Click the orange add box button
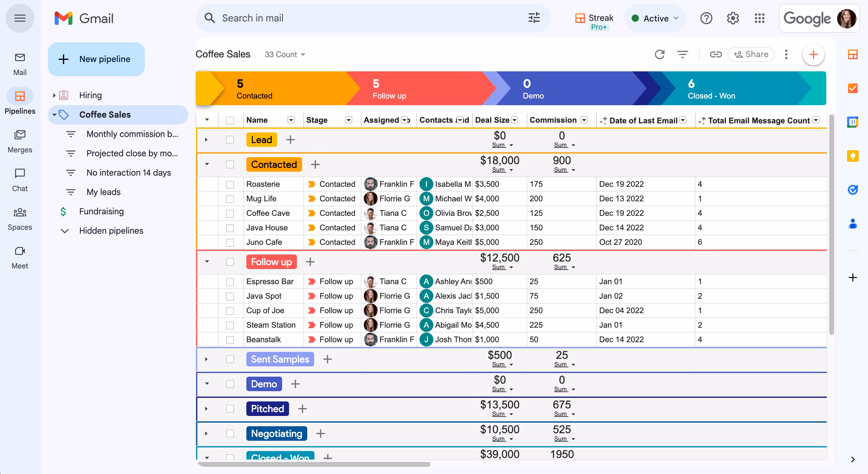 pyautogui.click(x=813, y=54)
